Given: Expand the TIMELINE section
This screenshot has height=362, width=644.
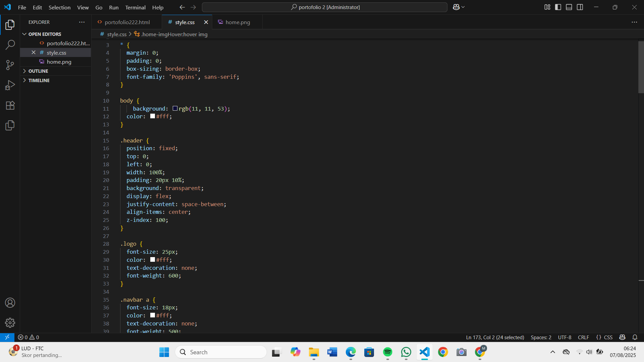Looking at the screenshot, I should pos(39,80).
